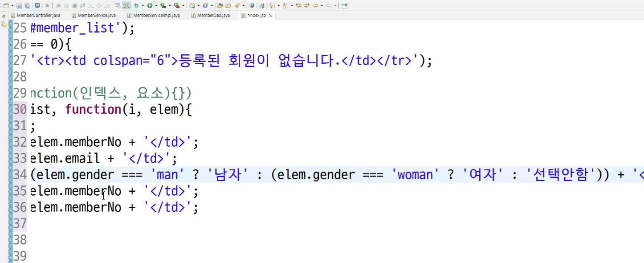Switch to the MemberDao.java tab
644x263 pixels.
(211, 15)
